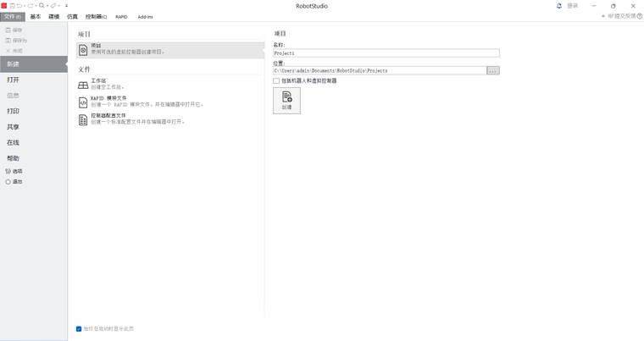Click the 登录 login link
The width and height of the screenshot is (644, 341).
point(573,6)
